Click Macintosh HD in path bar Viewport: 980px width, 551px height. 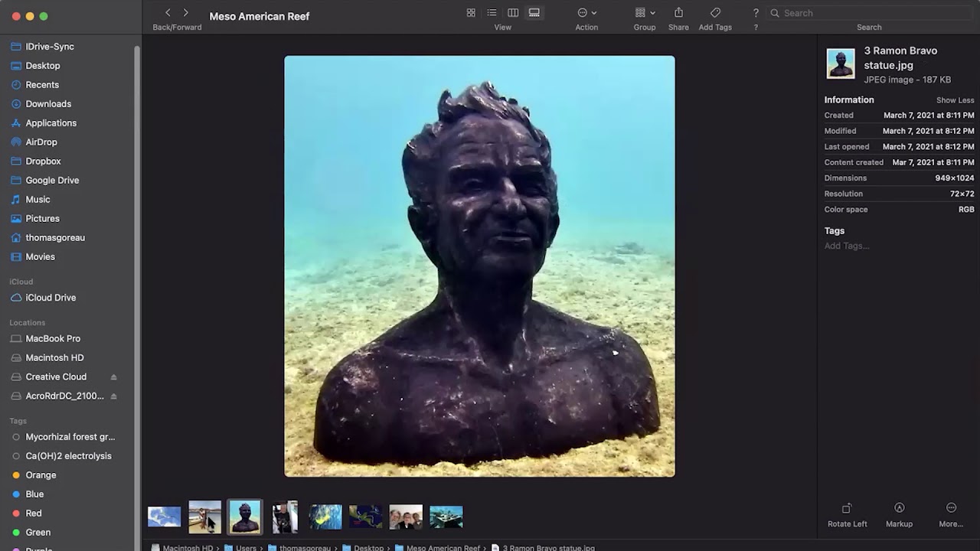pos(182,548)
